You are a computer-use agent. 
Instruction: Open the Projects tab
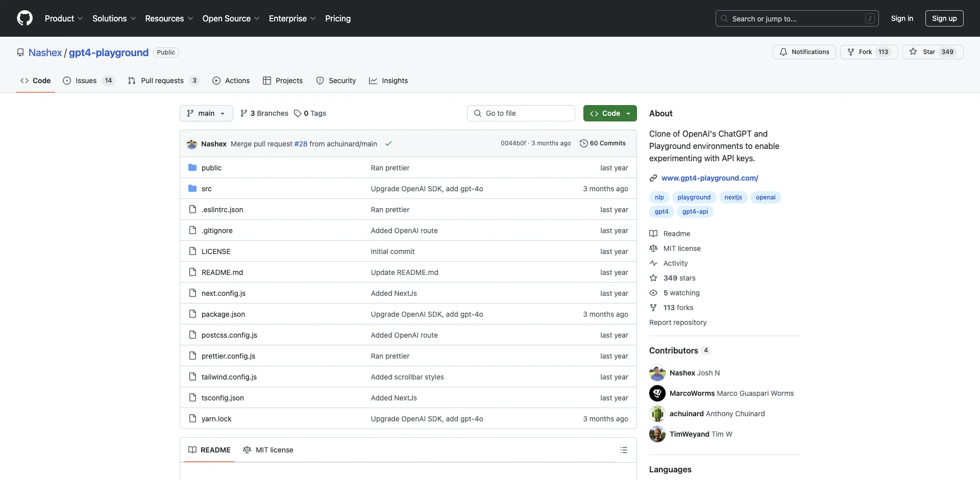(283, 81)
